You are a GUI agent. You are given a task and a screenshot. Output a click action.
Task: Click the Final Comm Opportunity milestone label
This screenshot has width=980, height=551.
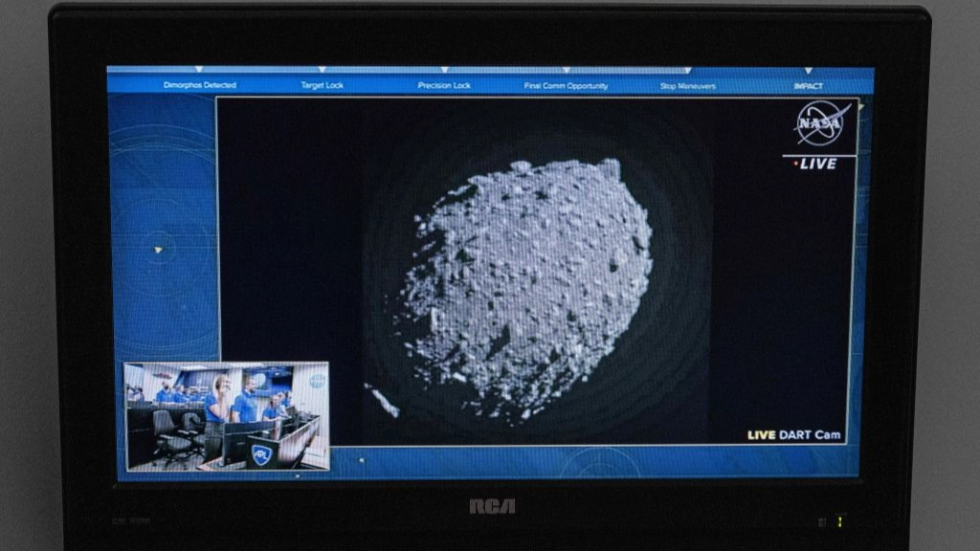tap(566, 86)
